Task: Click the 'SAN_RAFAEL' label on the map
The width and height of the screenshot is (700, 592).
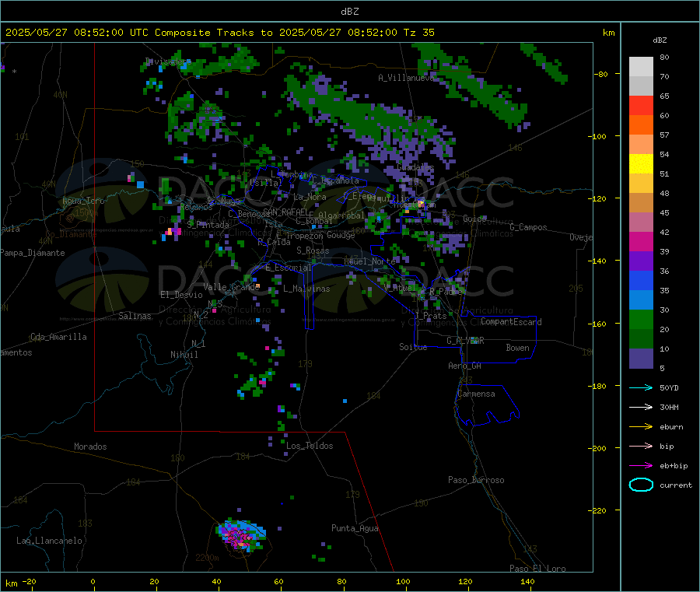Action: [285, 212]
